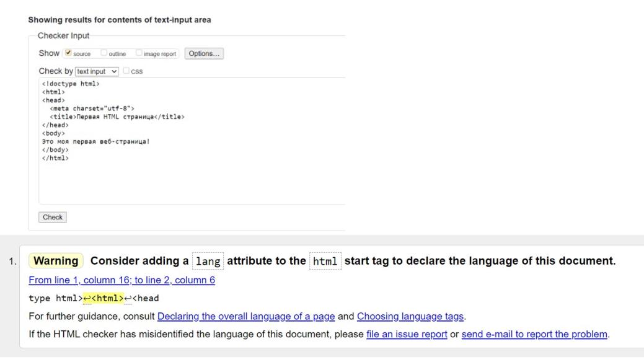The width and height of the screenshot is (644, 362).
Task: Click the 'html' code term in warning
Action: point(325,261)
